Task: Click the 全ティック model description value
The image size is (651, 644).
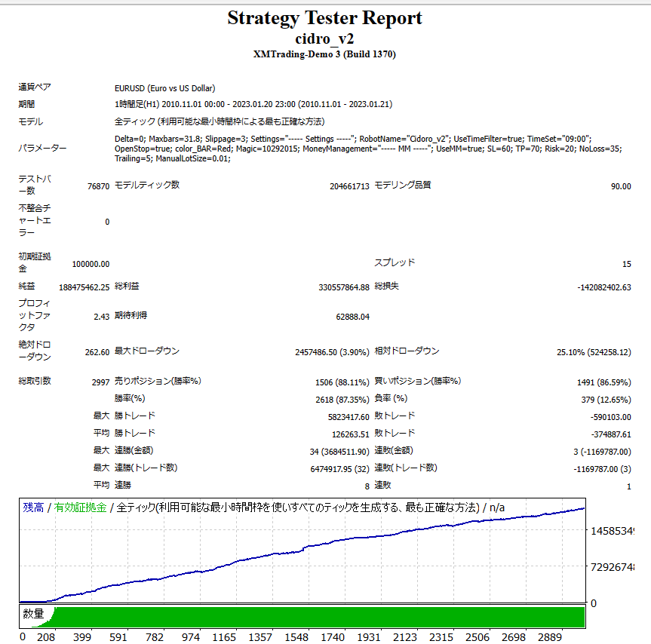Action: [x=220, y=121]
